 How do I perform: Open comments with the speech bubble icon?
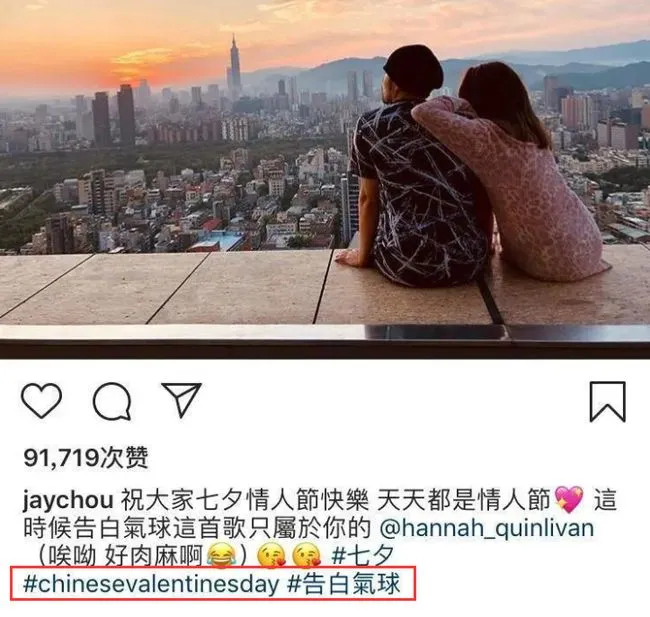click(112, 401)
